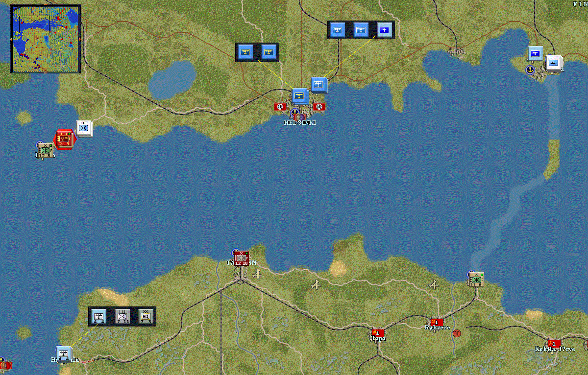Click the middle airfield marker on Estonian coast
This screenshot has width=588, height=375.
tap(317, 284)
